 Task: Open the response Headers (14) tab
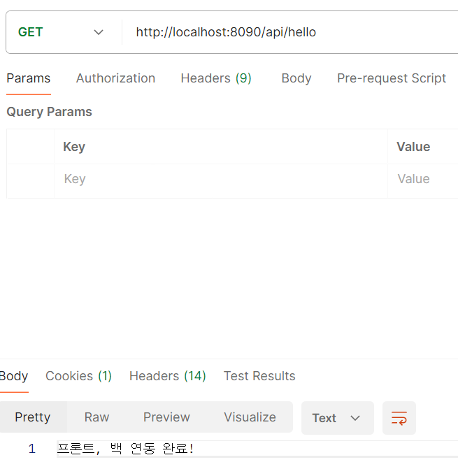(x=168, y=376)
